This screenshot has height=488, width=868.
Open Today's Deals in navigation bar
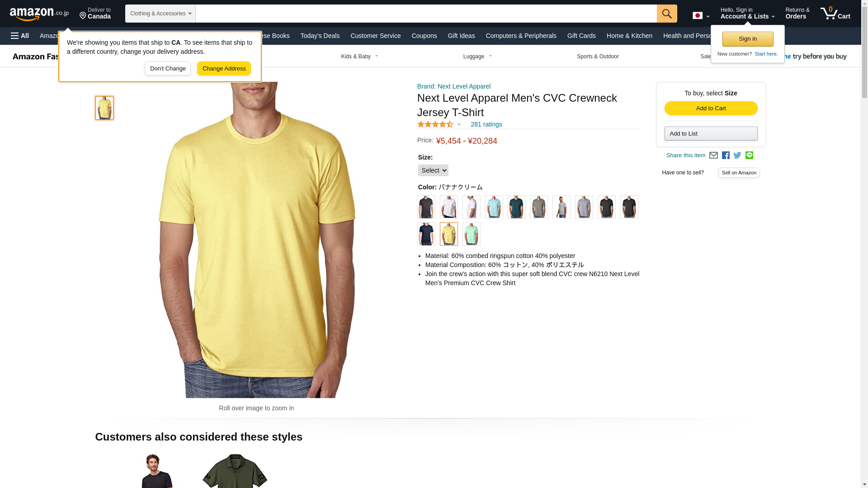coord(320,36)
